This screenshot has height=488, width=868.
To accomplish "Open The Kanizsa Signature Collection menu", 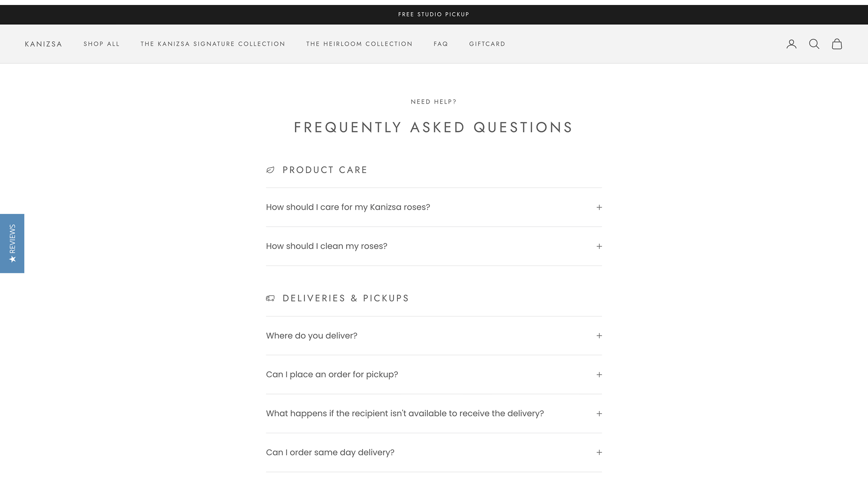I will [213, 44].
